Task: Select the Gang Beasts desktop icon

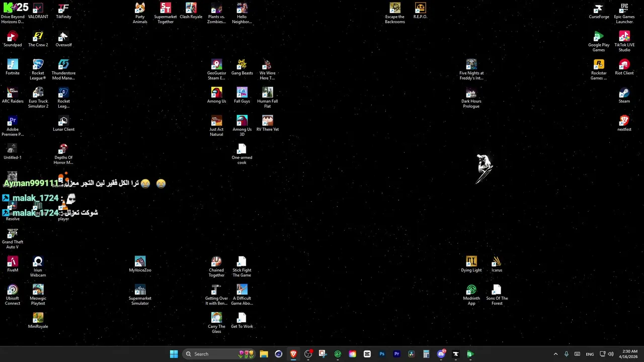Action: coord(242,67)
